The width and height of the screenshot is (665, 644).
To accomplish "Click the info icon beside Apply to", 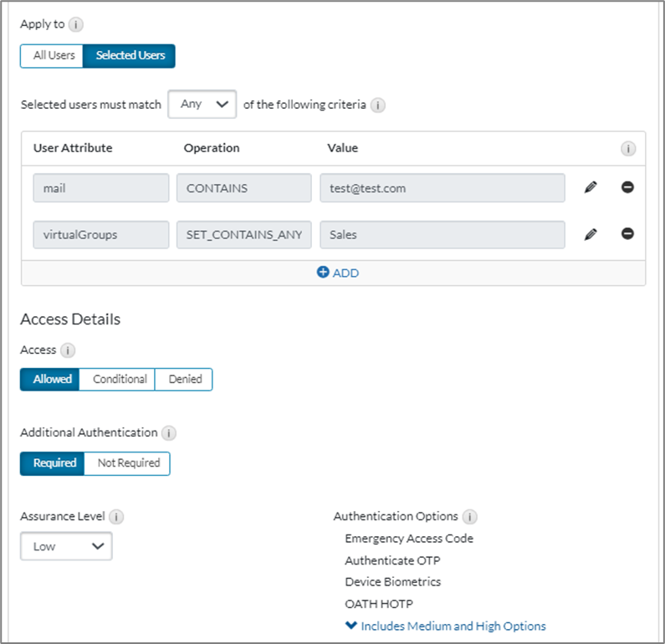I will 77,24.
